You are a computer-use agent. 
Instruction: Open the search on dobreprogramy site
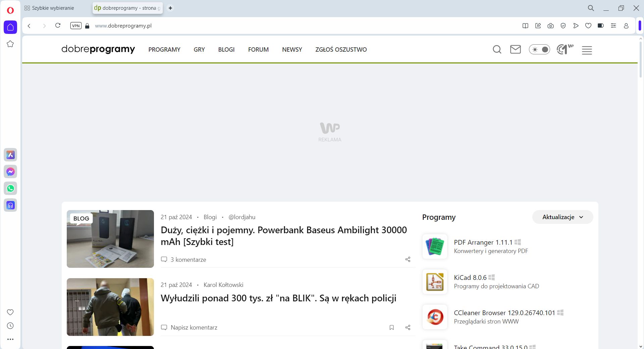point(497,49)
